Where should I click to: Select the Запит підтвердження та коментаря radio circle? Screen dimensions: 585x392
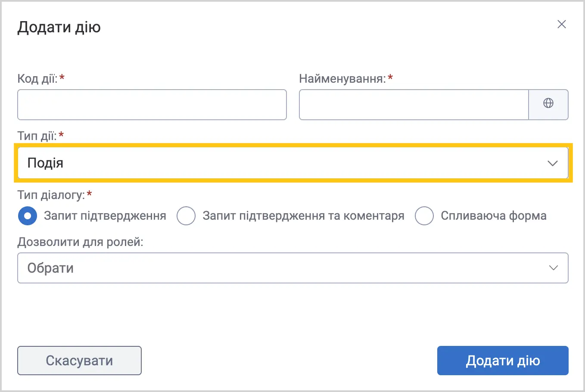tap(186, 215)
